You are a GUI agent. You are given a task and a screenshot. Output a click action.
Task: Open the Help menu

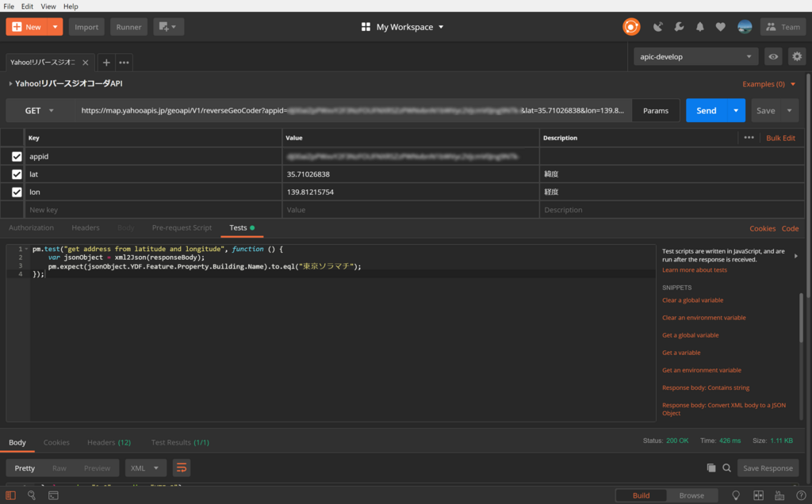pos(71,6)
